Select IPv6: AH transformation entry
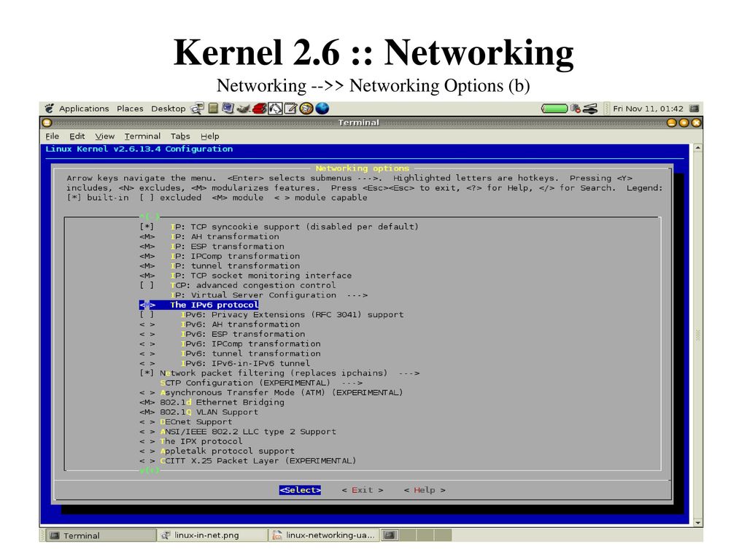 pos(220,324)
